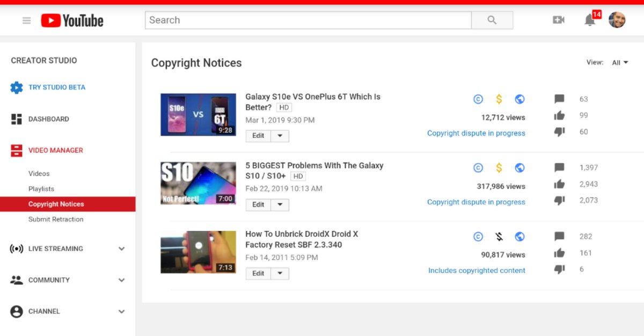The height and width of the screenshot is (336, 644).
Task: Open Edit dropdown arrow for Galaxy S10e video
Action: click(280, 136)
